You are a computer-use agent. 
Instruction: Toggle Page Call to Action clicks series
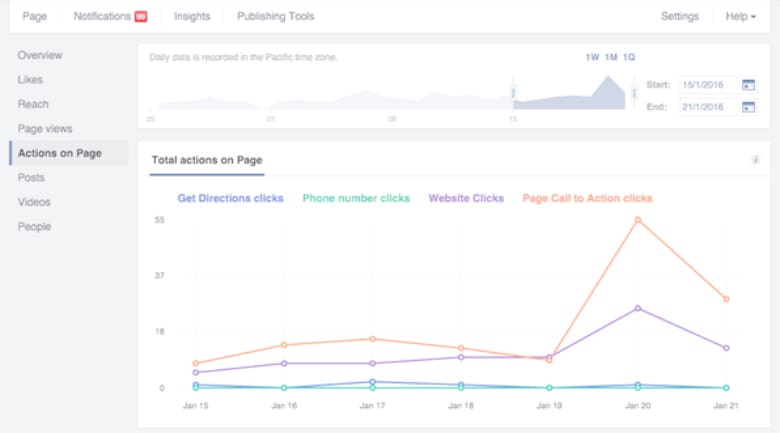pos(587,198)
